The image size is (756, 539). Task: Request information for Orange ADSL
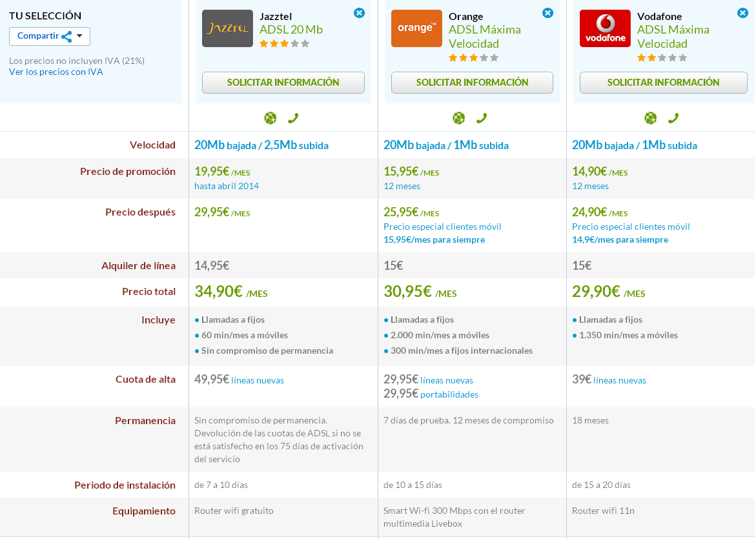click(x=472, y=83)
